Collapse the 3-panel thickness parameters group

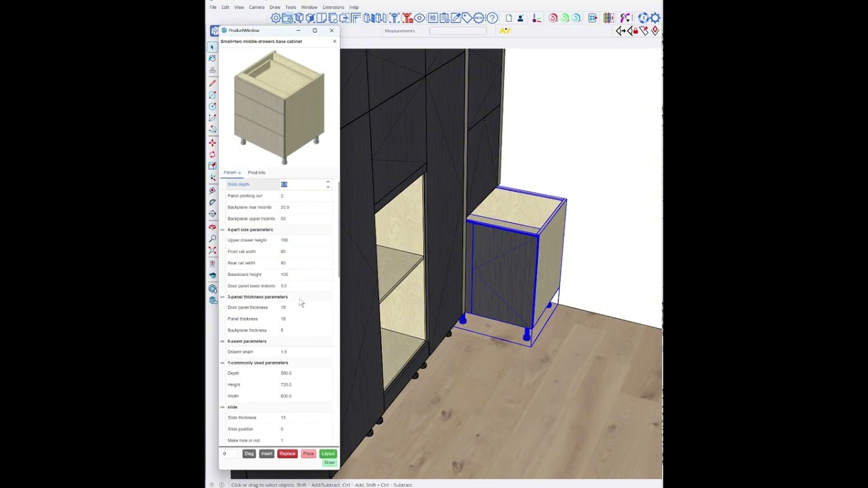point(222,297)
